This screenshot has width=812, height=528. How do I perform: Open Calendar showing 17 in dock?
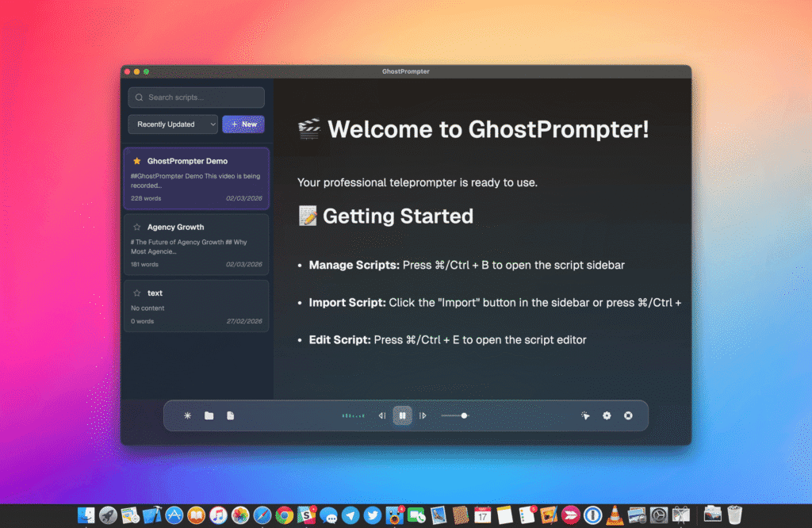pyautogui.click(x=483, y=515)
